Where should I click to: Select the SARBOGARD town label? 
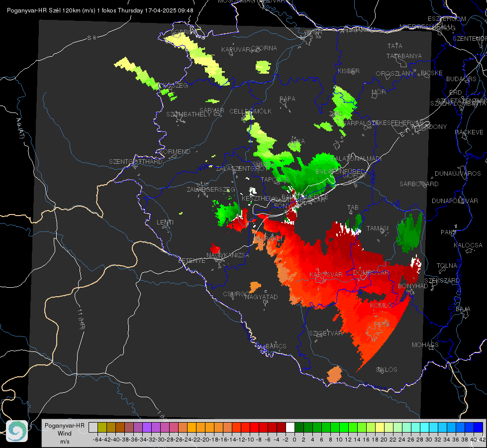click(419, 184)
